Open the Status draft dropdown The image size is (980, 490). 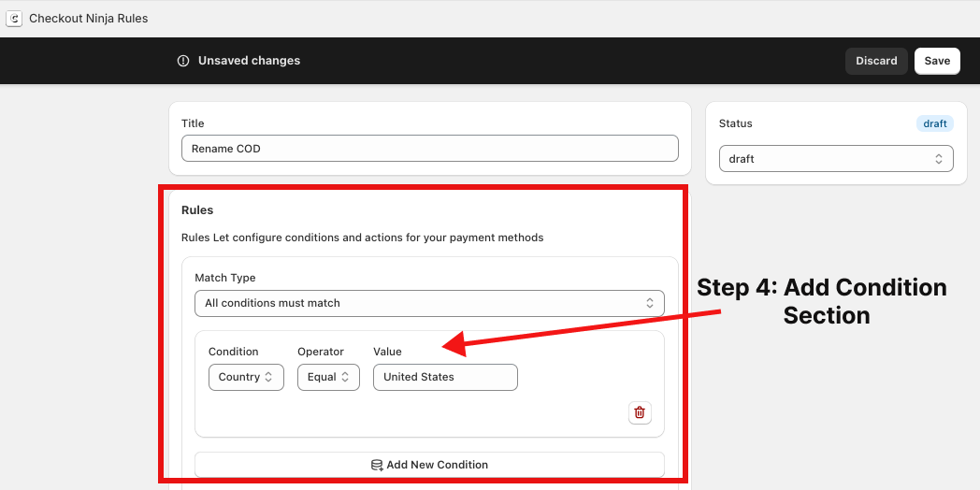click(x=835, y=159)
